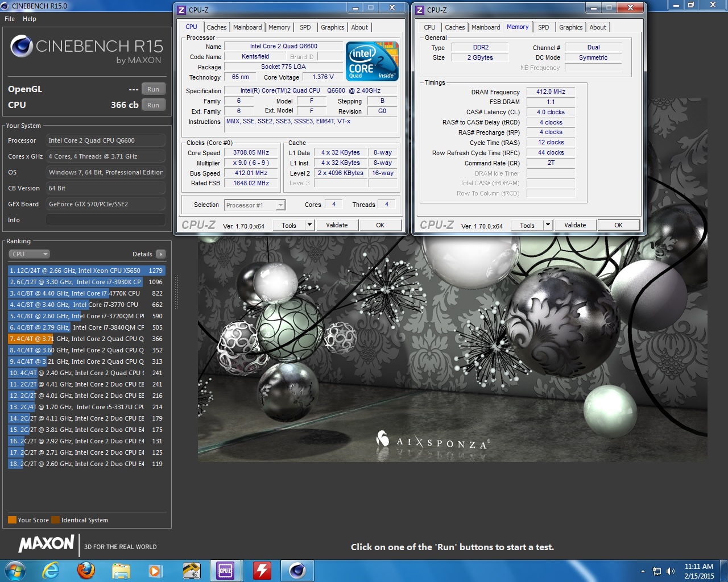728x582 pixels.
Task: Click the Identical System brown legend swatch
Action: [55, 520]
